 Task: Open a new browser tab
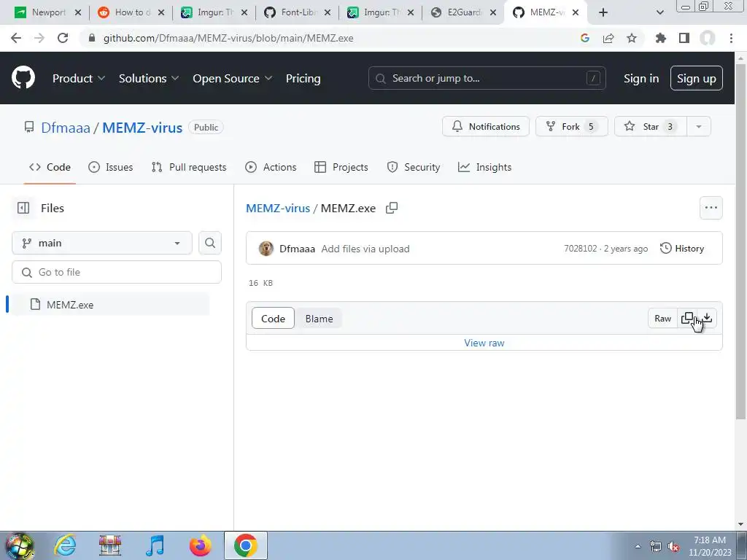click(x=603, y=12)
